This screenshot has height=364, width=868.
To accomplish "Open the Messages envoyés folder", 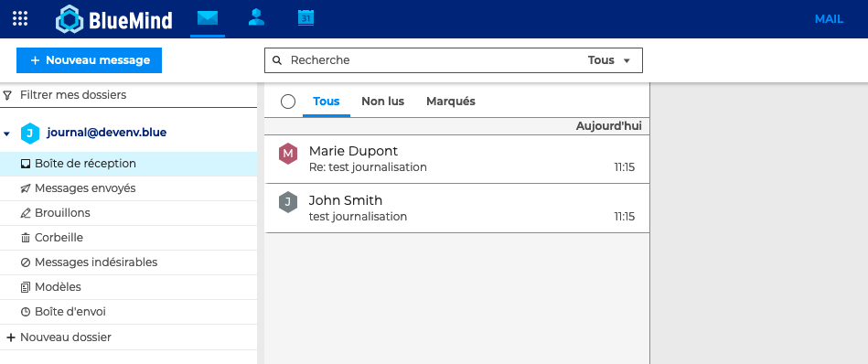I will click(x=128, y=188).
